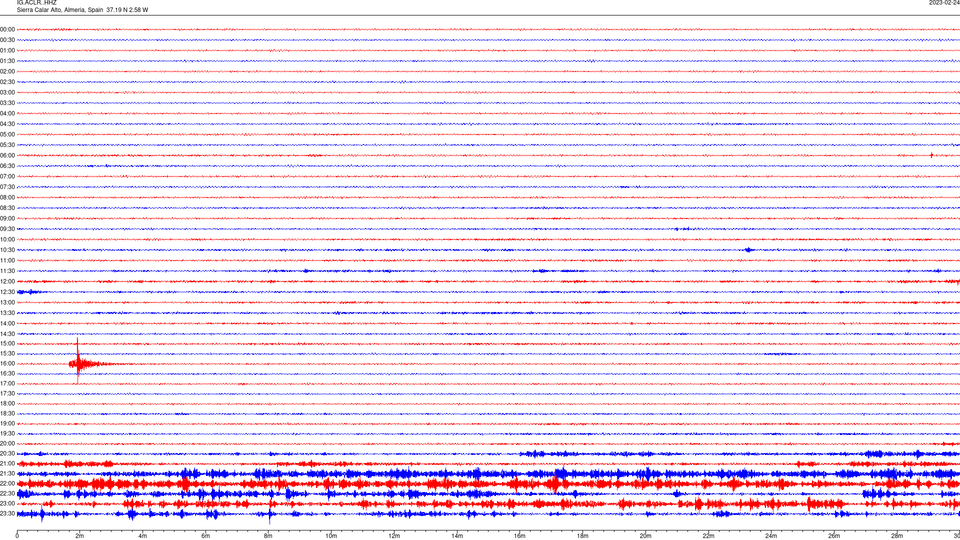Click the 16:00 time label
This screenshot has height=540, width=960.
[x=7, y=364]
